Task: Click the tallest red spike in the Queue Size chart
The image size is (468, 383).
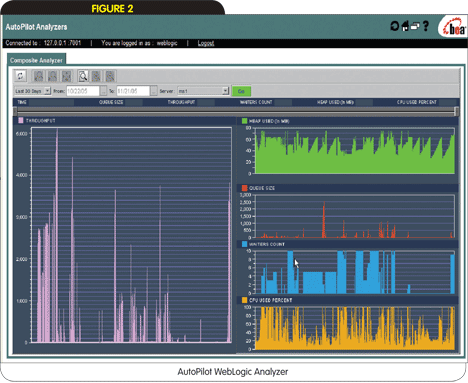Action: tap(324, 220)
